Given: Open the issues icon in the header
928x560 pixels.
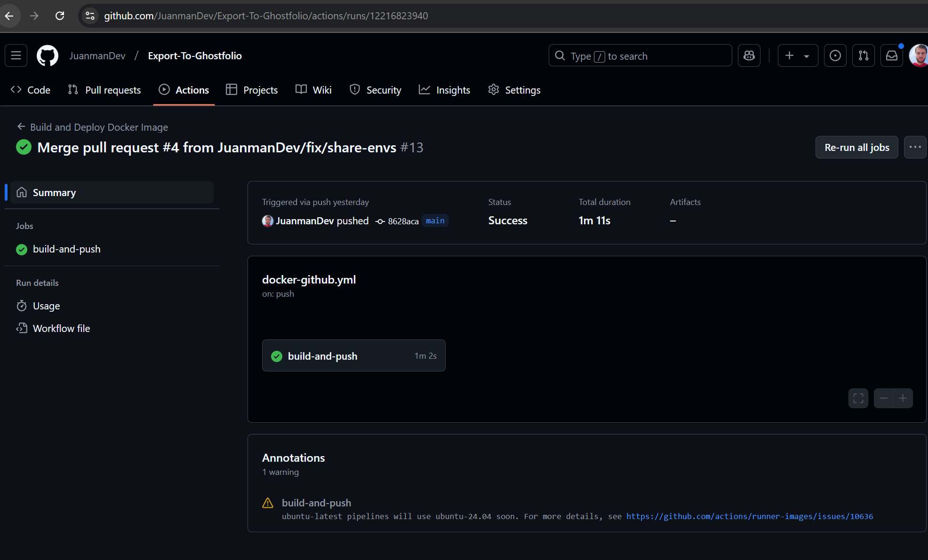Looking at the screenshot, I should pos(835,55).
